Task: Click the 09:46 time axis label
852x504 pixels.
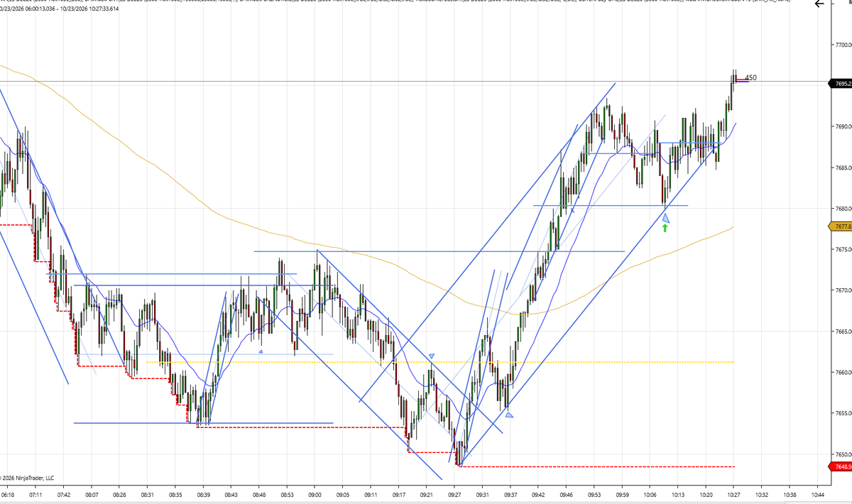Action: point(566,494)
